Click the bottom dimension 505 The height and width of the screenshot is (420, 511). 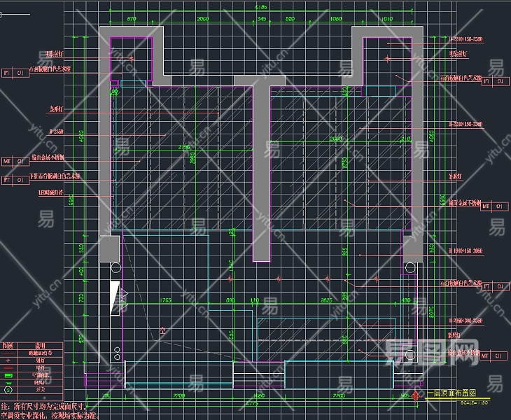pos(405,395)
